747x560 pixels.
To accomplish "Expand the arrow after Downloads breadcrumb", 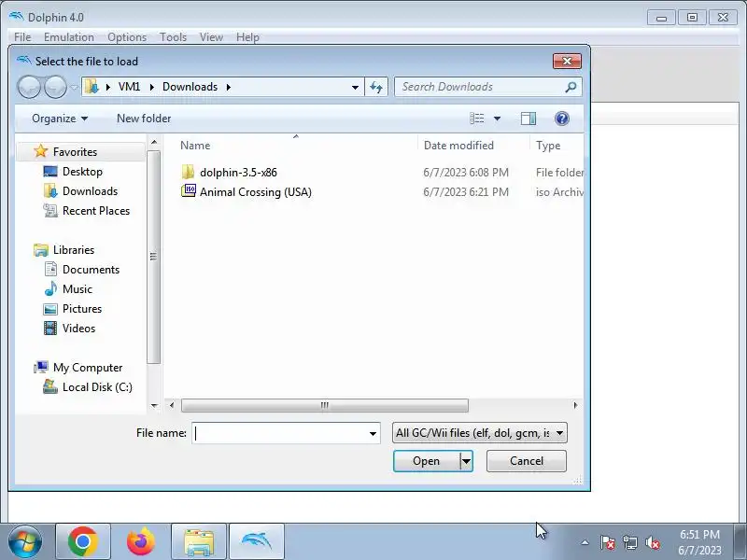I will [x=228, y=87].
